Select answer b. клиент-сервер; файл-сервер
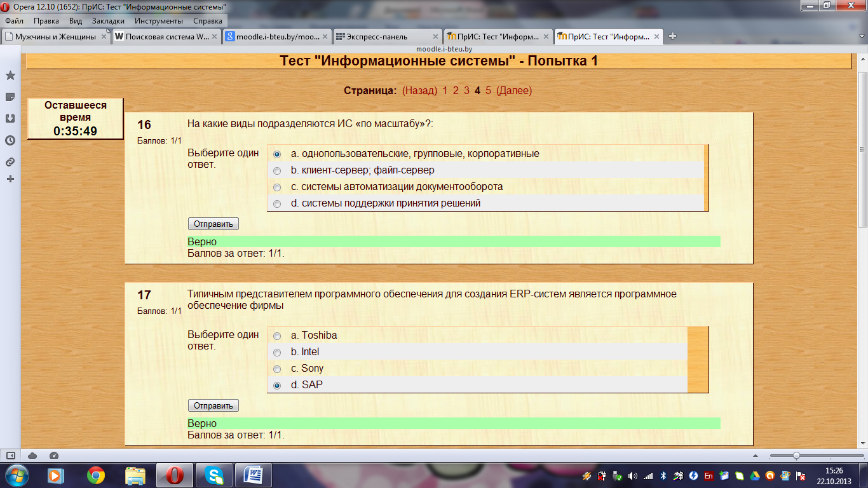Viewport: 868px width, 488px height. tap(276, 170)
